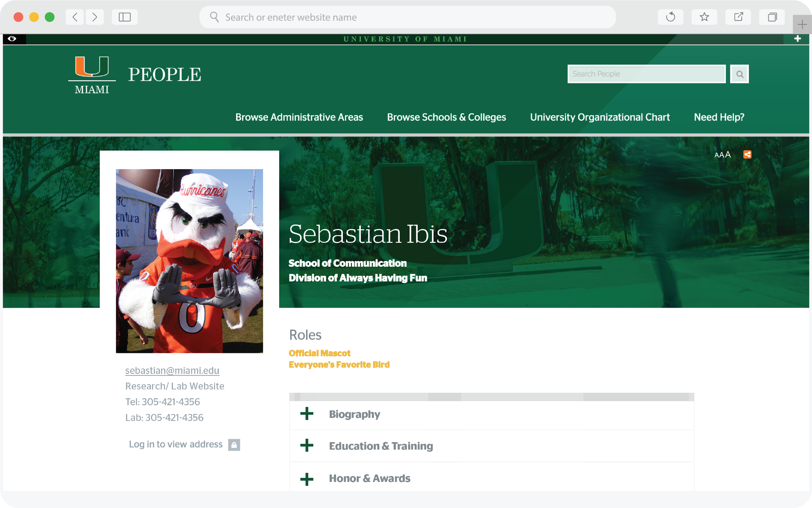Open Browse Schools & Colleges menu
The width and height of the screenshot is (812, 508).
click(446, 117)
